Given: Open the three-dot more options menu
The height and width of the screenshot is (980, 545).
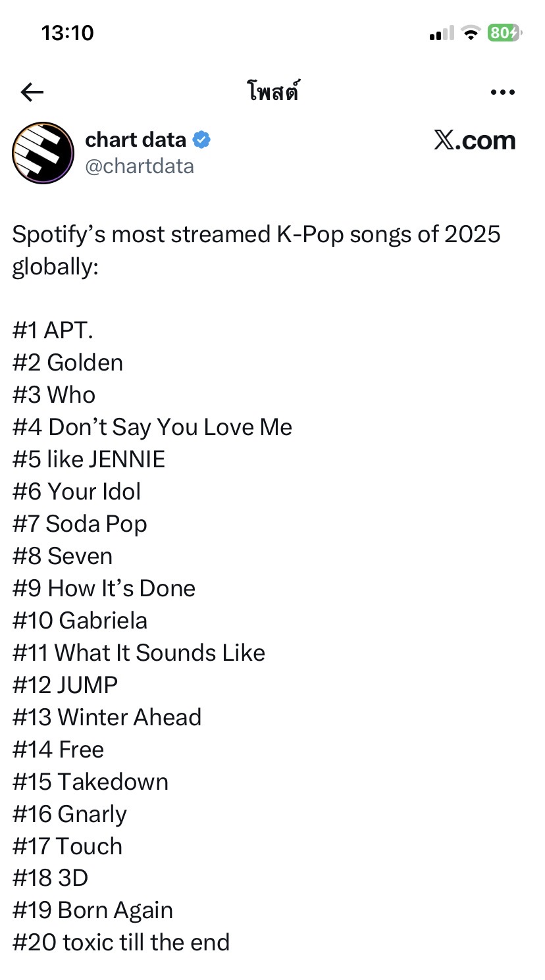Looking at the screenshot, I should pyautogui.click(x=503, y=93).
